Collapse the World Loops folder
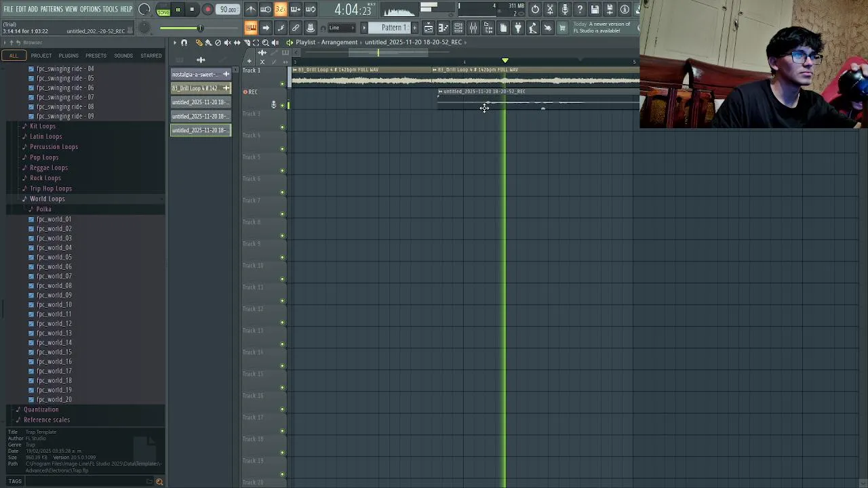868x488 pixels. (47, 199)
